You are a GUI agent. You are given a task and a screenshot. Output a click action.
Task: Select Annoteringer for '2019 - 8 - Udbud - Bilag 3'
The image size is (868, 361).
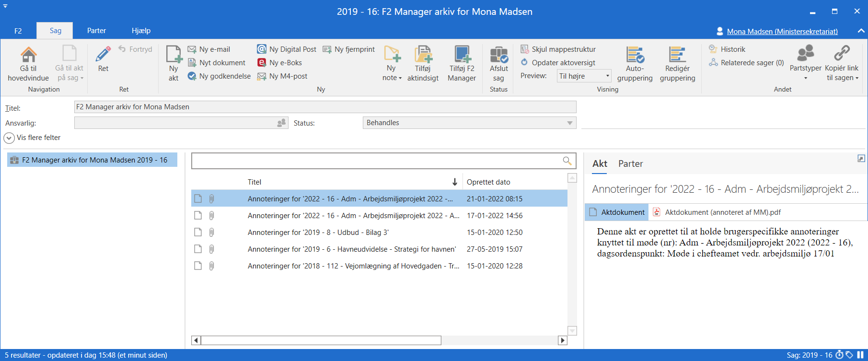379,232
